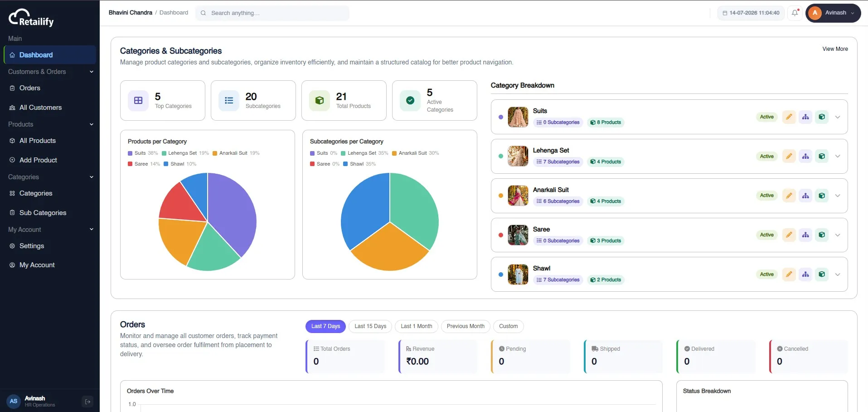The width and height of the screenshot is (868, 412).
Task: Open subcategory hierarchy icon for Lehenga Set
Action: tap(805, 156)
